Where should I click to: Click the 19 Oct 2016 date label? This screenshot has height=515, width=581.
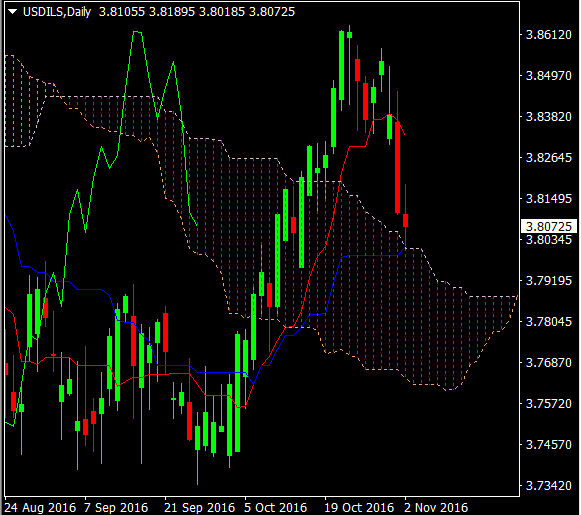pos(359,507)
